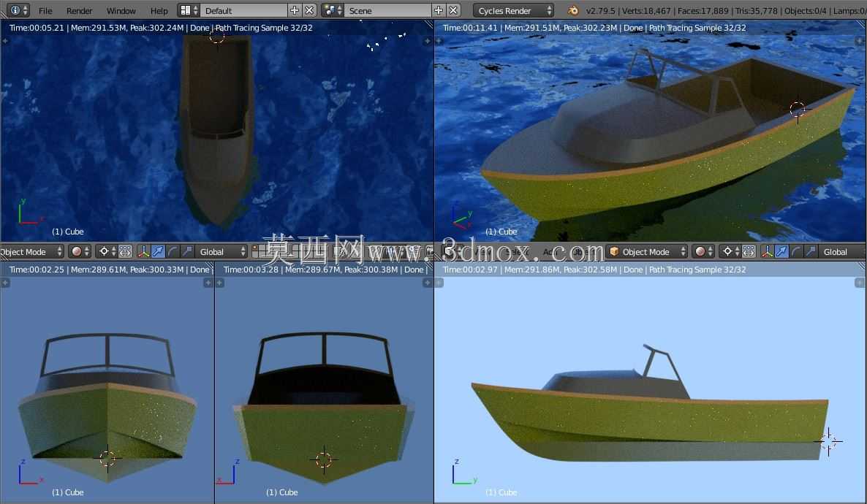Viewport: 867px width, 504px height.
Task: Add a new scene with plus button
Action: click(x=439, y=10)
